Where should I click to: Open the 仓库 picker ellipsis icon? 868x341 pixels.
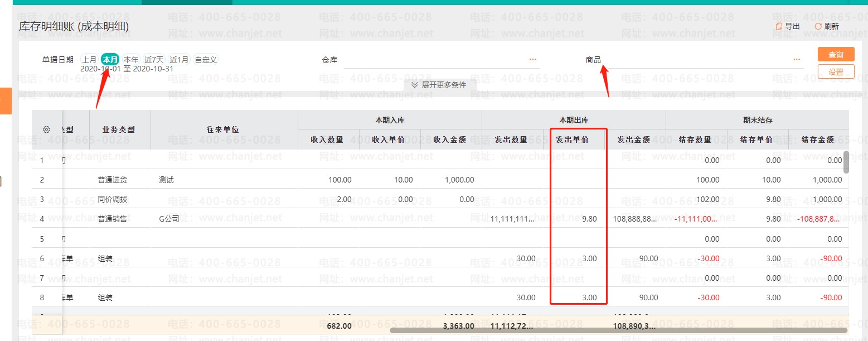coord(533,59)
